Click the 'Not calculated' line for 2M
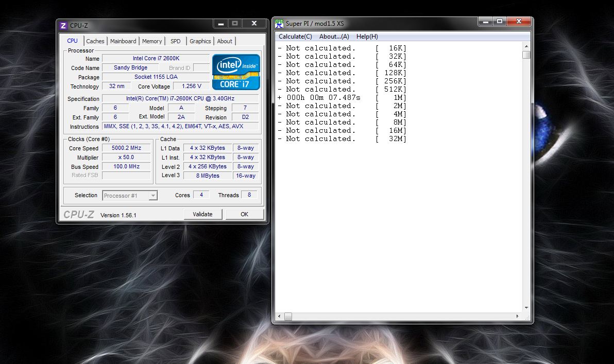Viewport: 614px width, 364px height. tap(342, 106)
